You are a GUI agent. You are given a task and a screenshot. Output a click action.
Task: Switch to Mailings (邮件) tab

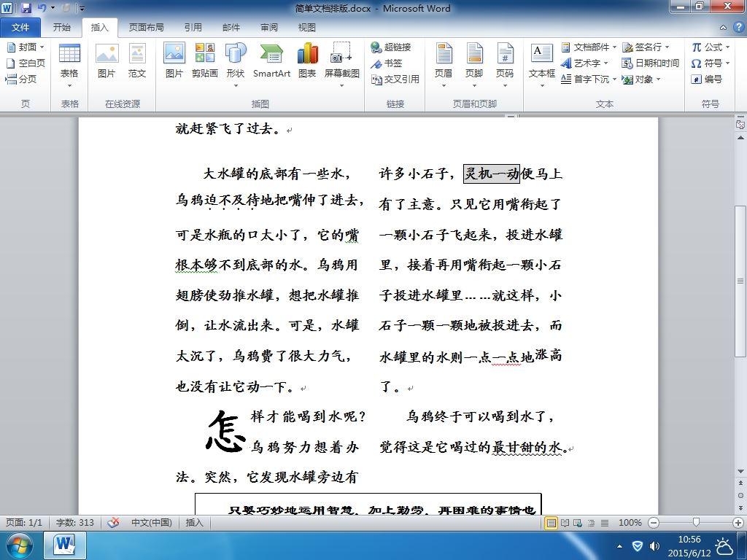231,27
